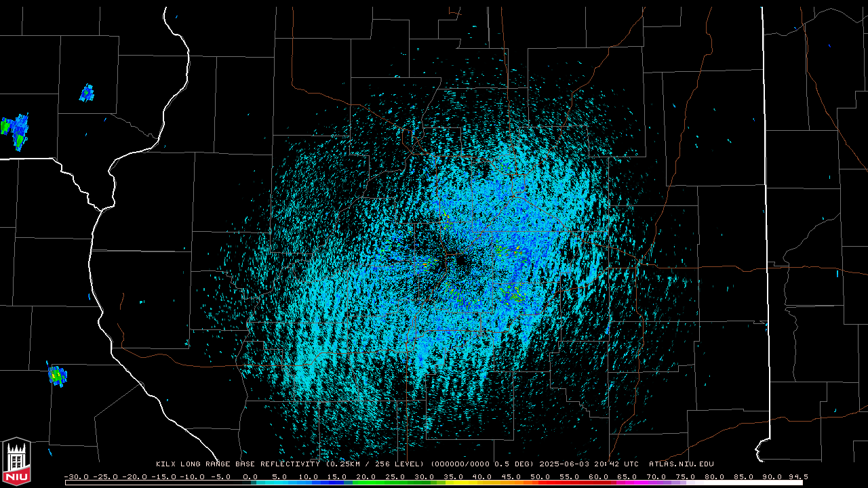Click the '50.0' scale label

click(540, 477)
